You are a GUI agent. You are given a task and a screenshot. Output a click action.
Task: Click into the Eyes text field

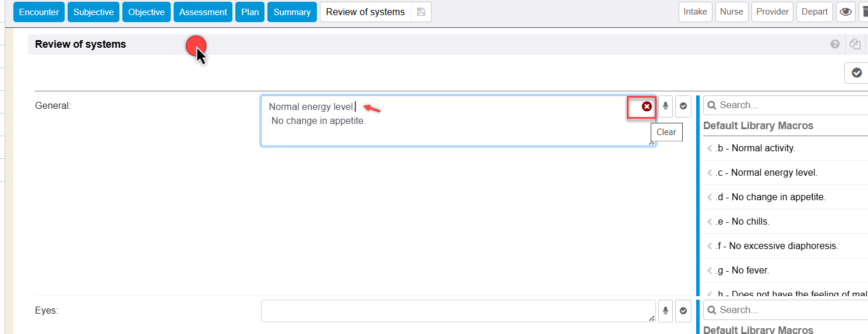458,311
